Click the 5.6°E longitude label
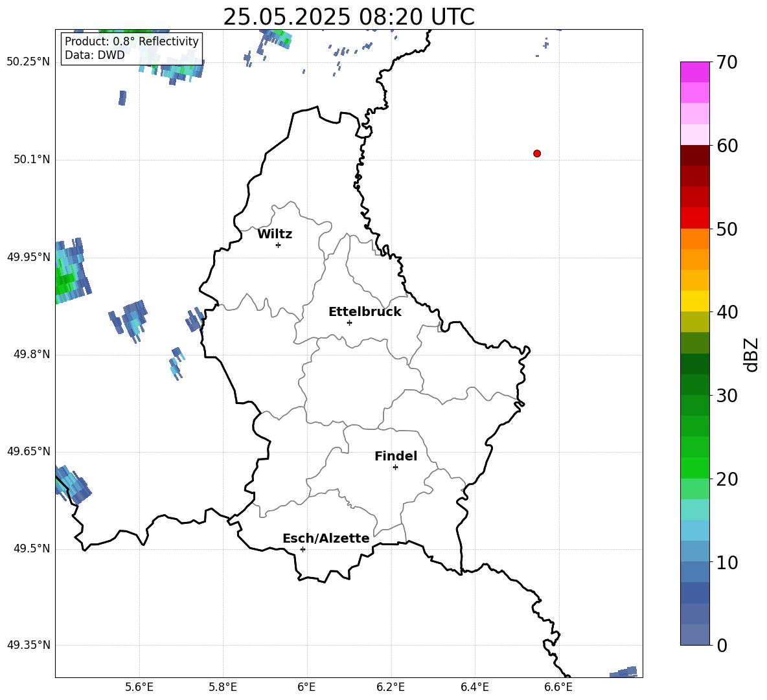 click(139, 687)
